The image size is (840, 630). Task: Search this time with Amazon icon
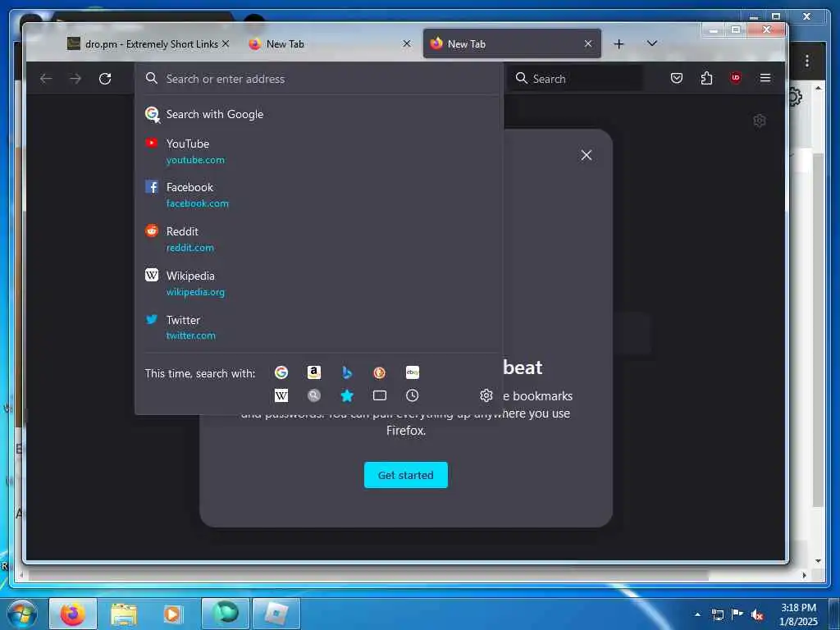click(314, 372)
